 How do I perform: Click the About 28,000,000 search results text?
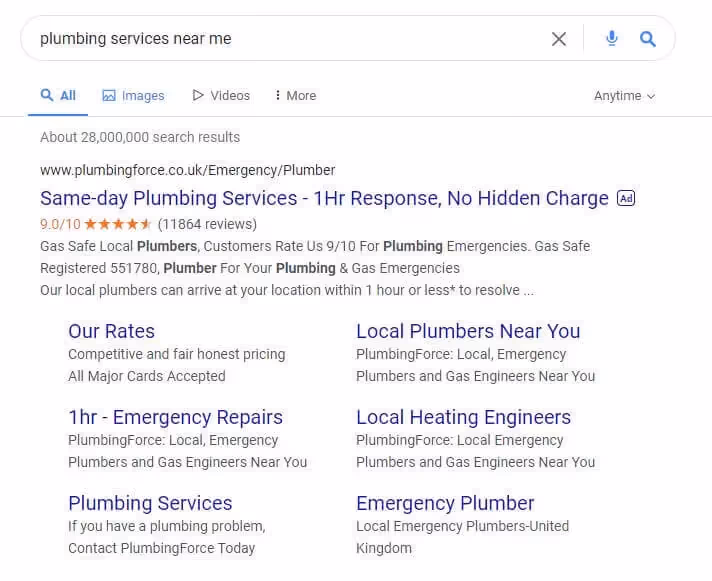(140, 137)
